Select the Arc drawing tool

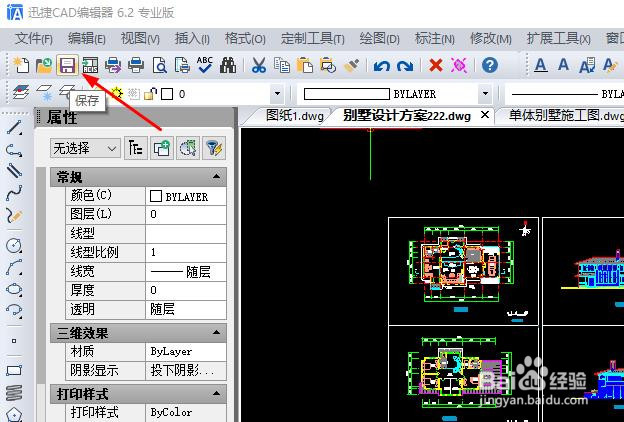(14, 267)
